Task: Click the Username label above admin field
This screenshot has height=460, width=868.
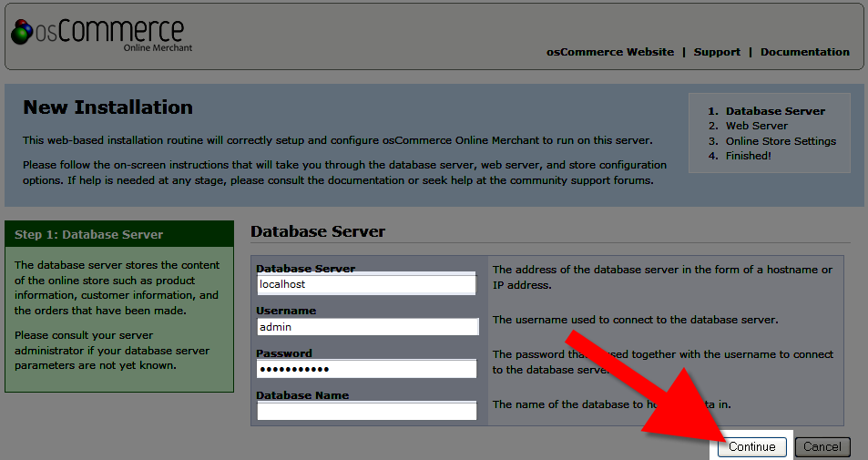Action: 286,312
